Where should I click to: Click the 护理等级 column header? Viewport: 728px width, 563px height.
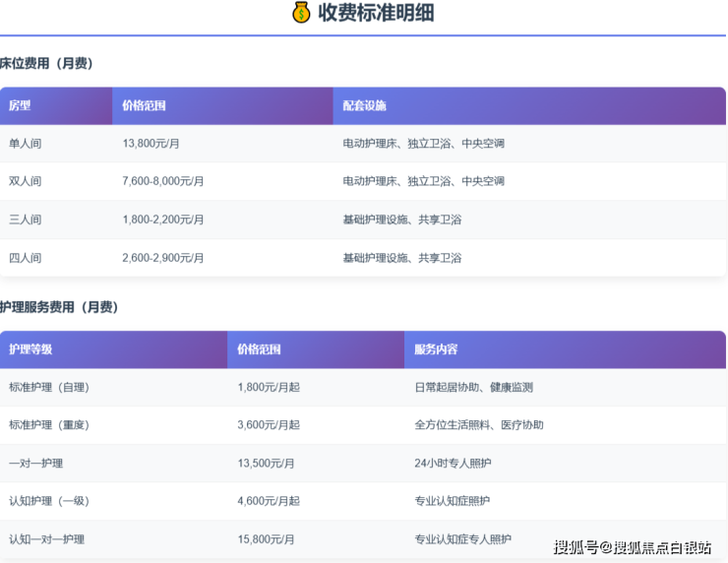click(x=30, y=349)
